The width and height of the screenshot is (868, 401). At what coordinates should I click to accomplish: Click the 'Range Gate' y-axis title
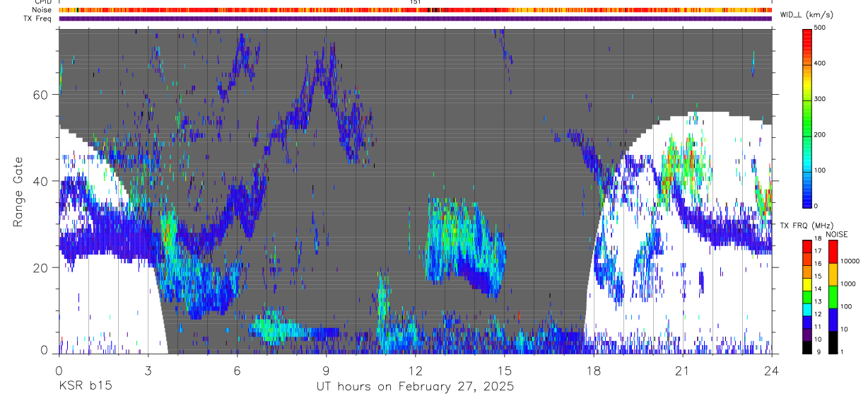18,192
